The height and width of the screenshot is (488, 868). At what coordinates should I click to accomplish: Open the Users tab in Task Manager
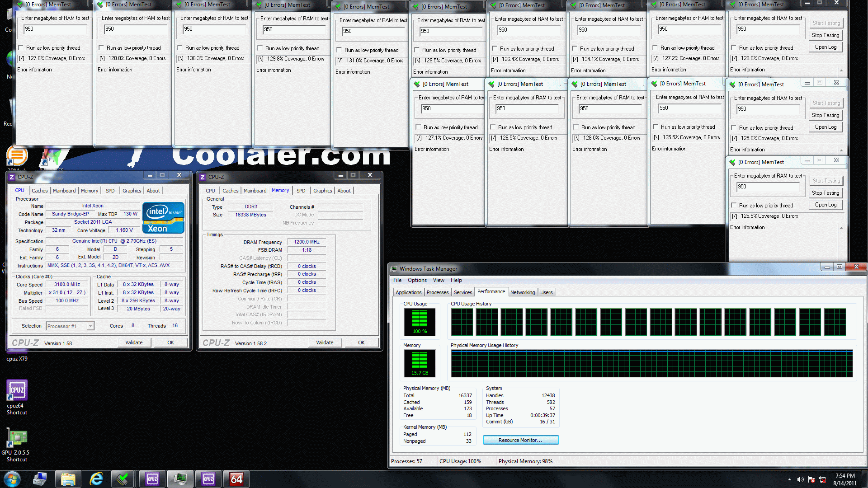(x=546, y=292)
